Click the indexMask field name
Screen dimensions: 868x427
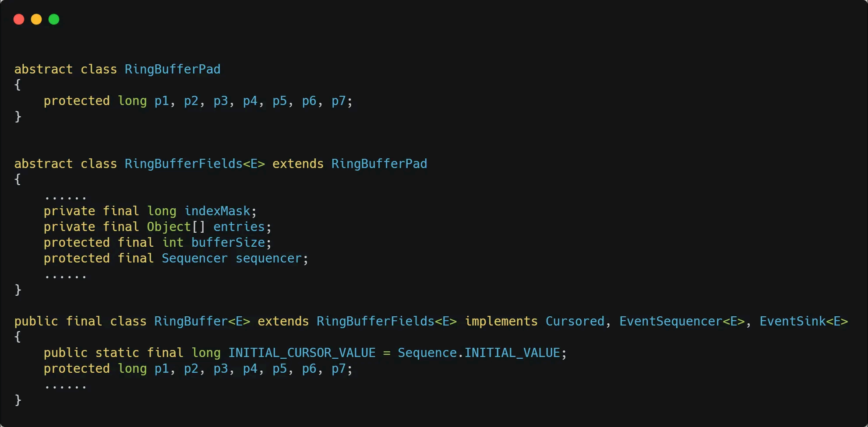click(217, 211)
